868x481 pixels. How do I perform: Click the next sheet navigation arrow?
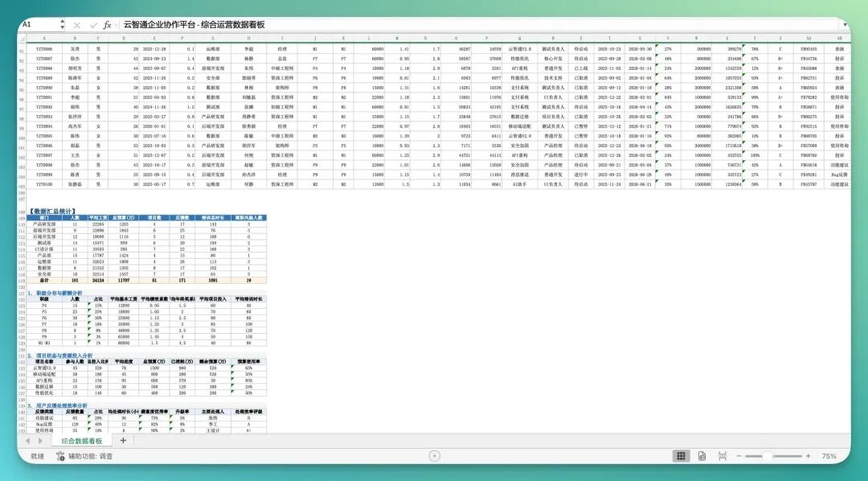[40, 441]
